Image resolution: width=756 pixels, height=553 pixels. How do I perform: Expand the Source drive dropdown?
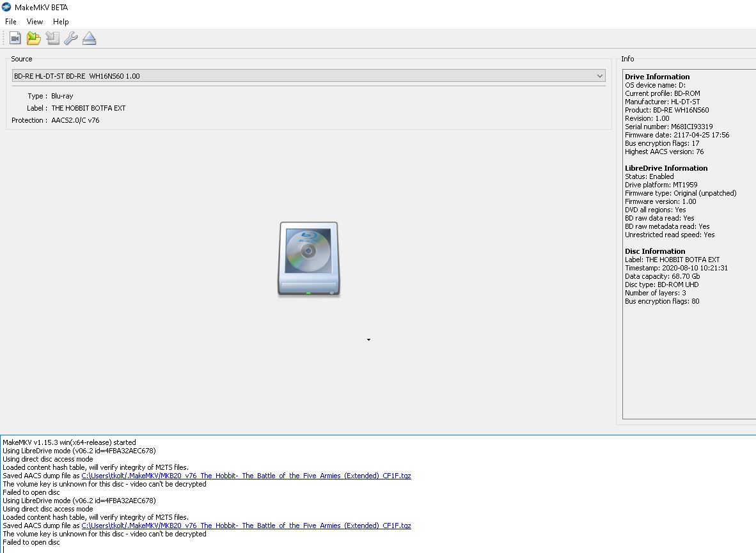click(x=308, y=75)
